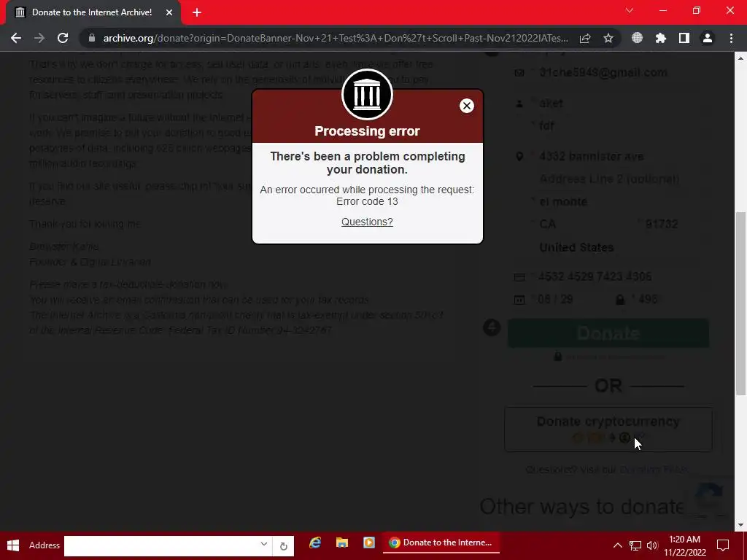This screenshot has height=560, width=747.
Task: Open the Questions? link in error dialog
Action: tap(367, 222)
